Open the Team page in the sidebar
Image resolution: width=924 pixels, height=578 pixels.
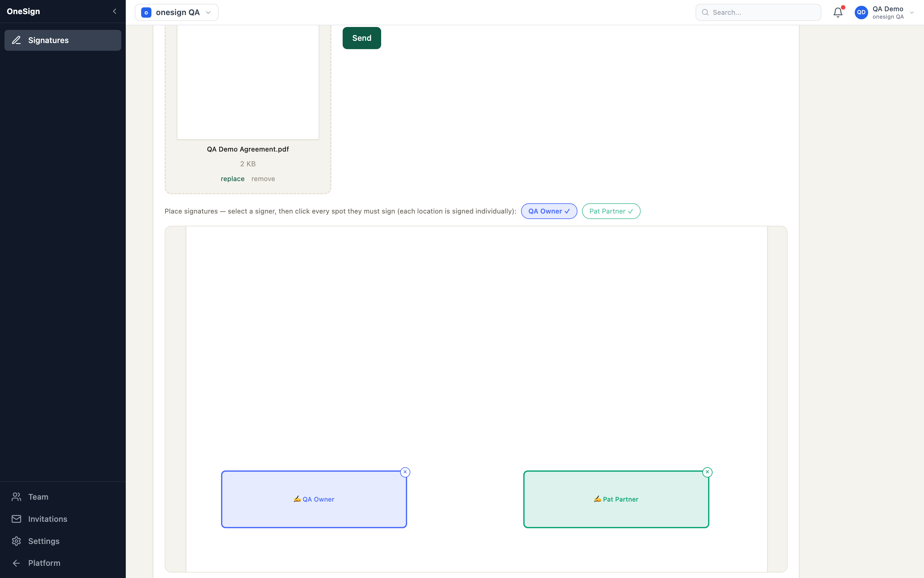[63, 496]
